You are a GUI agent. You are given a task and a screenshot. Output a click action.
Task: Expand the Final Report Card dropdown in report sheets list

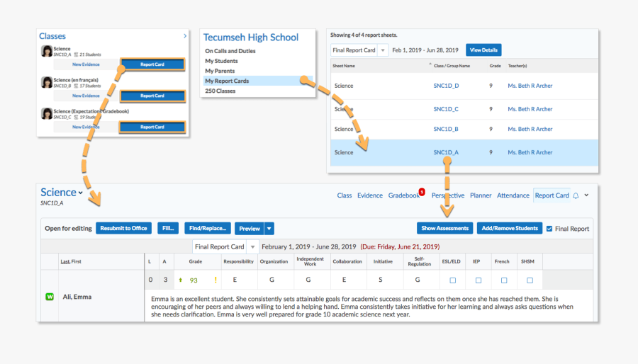click(384, 50)
